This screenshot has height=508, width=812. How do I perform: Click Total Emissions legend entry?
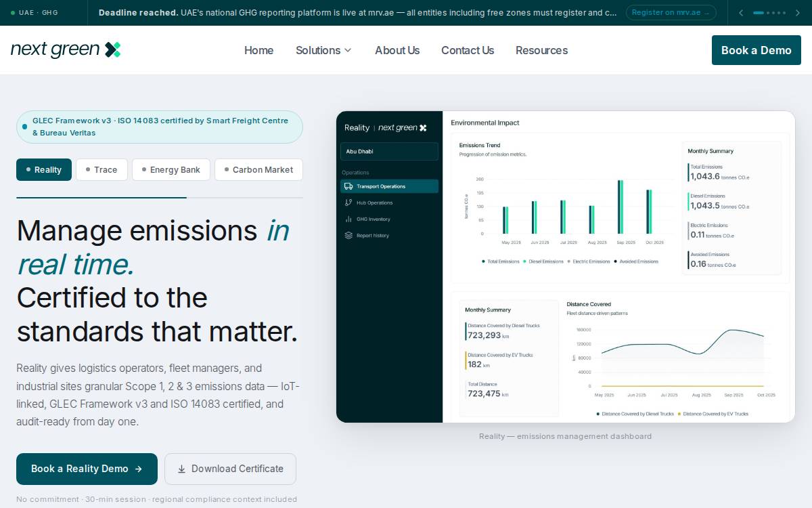501,261
